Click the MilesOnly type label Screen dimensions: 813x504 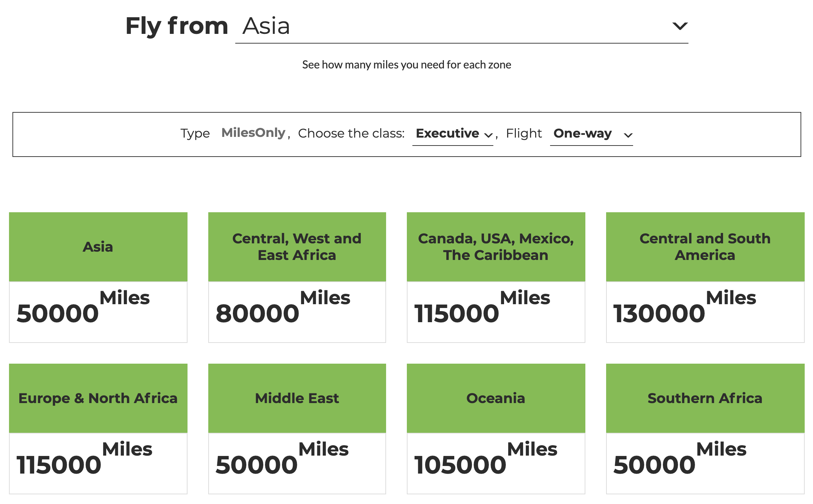click(253, 133)
